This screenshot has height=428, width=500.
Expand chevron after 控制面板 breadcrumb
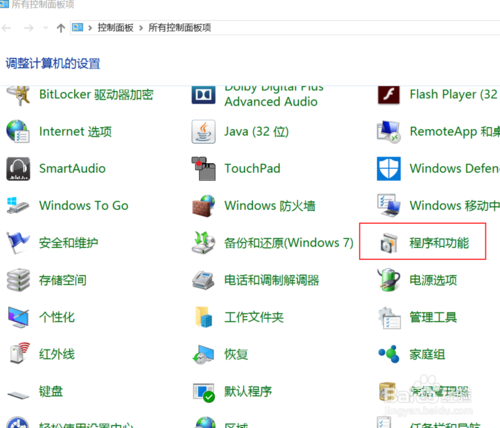tap(141, 28)
